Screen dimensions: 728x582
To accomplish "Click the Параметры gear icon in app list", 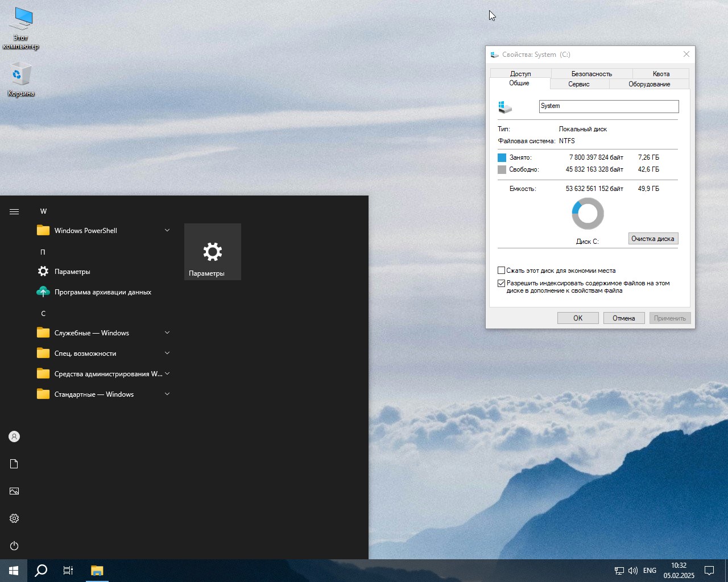I will coord(43,271).
